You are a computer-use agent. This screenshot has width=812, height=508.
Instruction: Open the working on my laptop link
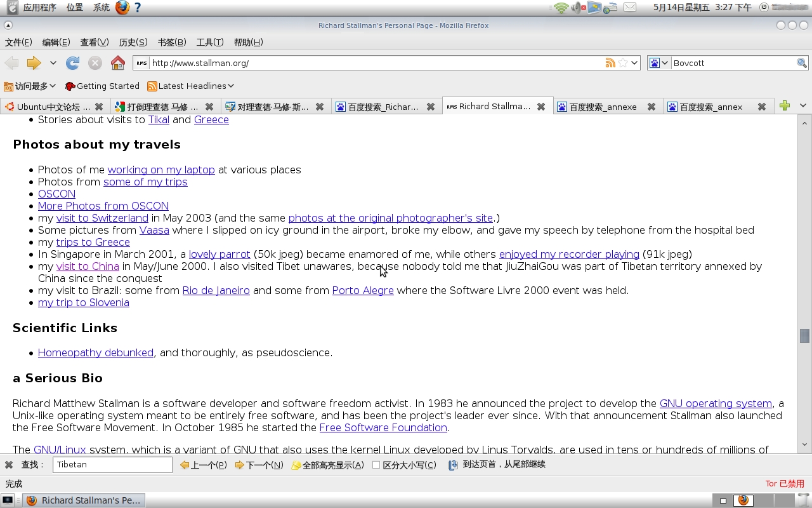161,170
